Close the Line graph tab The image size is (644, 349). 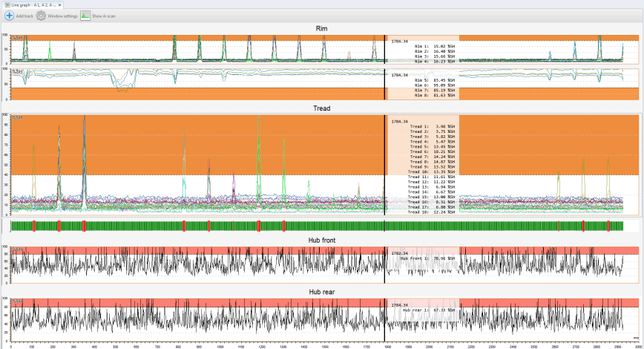click(x=59, y=5)
